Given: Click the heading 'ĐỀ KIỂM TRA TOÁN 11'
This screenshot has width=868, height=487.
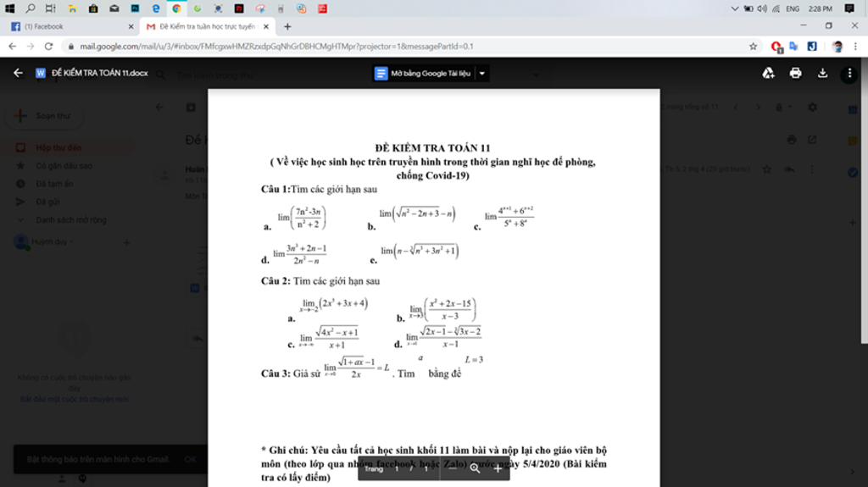Looking at the screenshot, I should click(x=432, y=147).
